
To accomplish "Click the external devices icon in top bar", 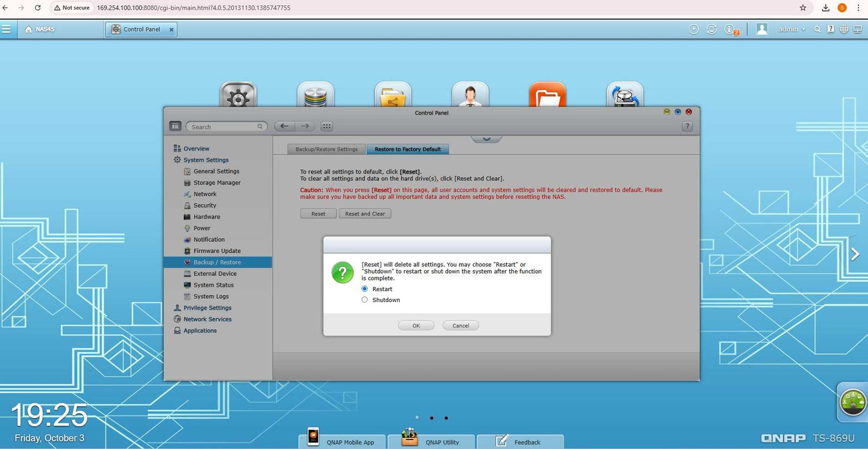I will click(x=711, y=30).
